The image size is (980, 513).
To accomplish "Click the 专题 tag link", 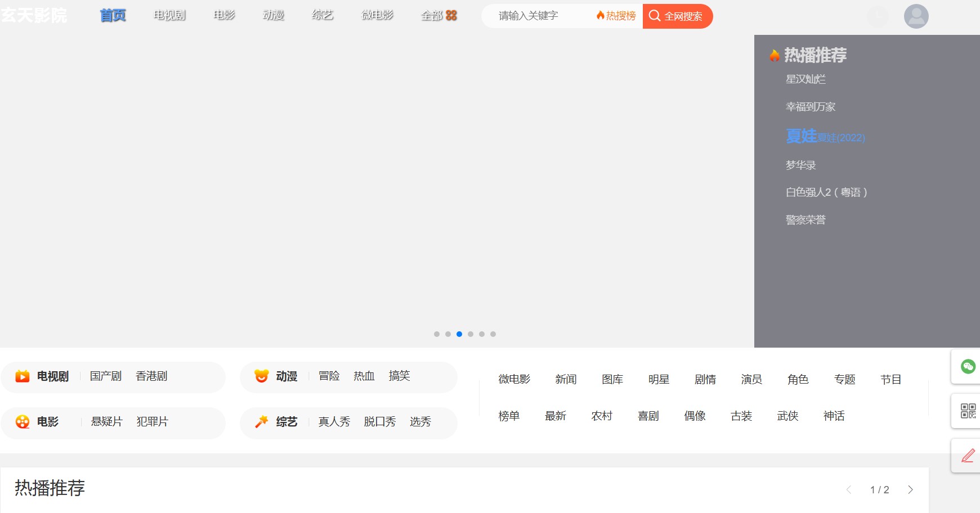I will click(x=845, y=380).
